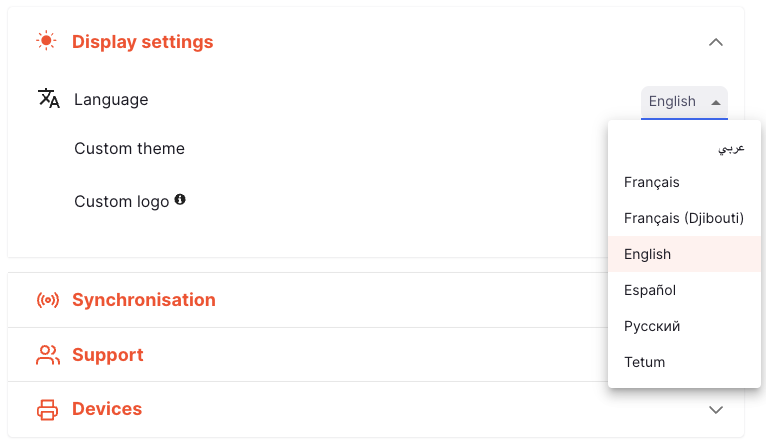The image size is (766, 441).
Task: Click the translate icon next to Language
Action: [48, 98]
